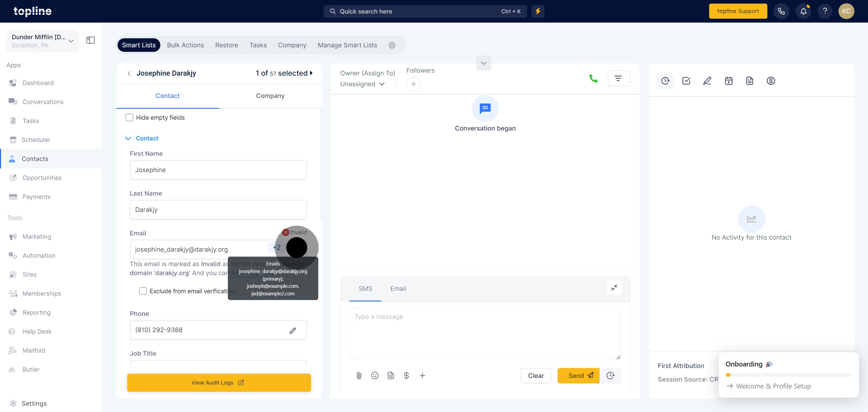This screenshot has width=868, height=412.
Task: Check Exclude from email verification box
Action: 143,291
